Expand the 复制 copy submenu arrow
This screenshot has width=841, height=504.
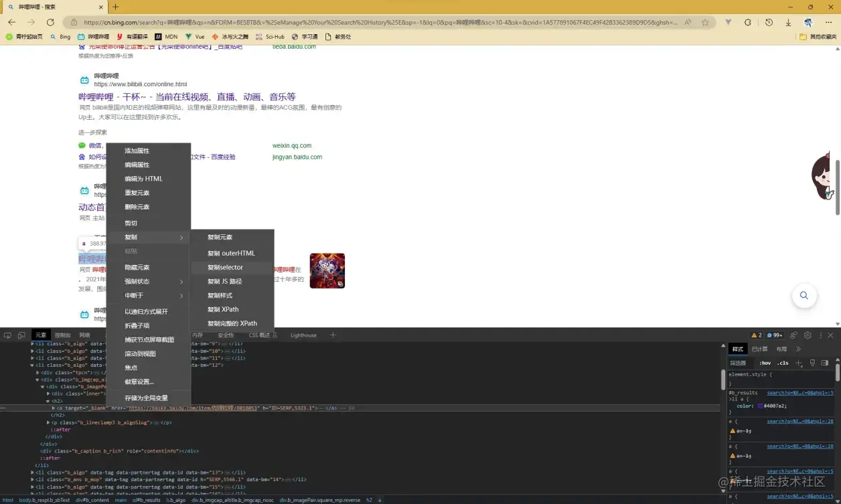tap(181, 238)
